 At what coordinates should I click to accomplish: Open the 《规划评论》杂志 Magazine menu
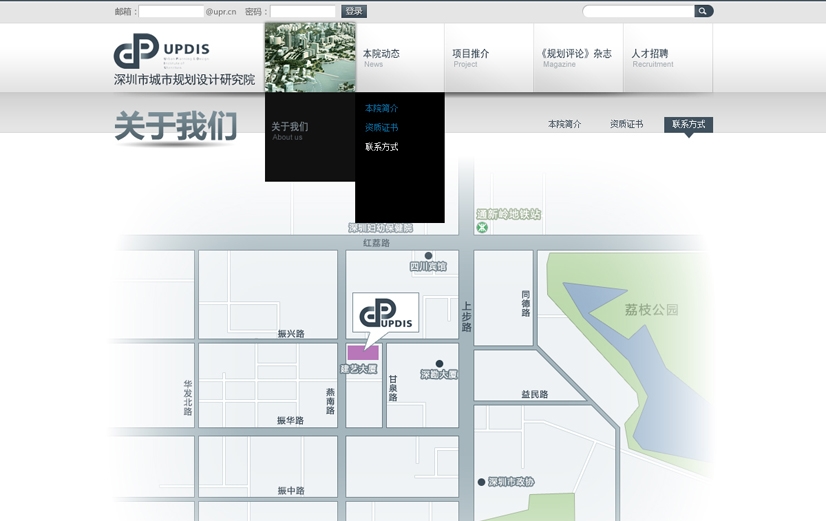[x=575, y=57]
